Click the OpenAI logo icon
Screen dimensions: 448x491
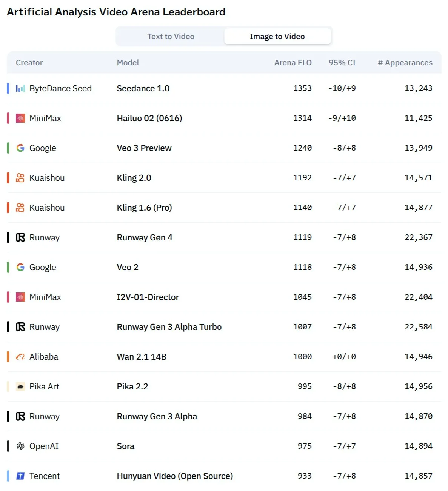tap(20, 446)
